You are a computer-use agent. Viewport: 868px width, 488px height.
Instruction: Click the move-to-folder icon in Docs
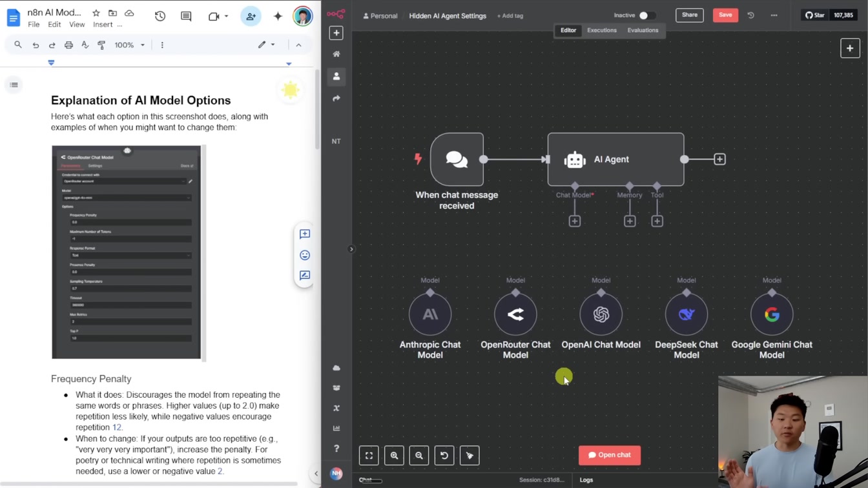pyautogui.click(x=112, y=13)
